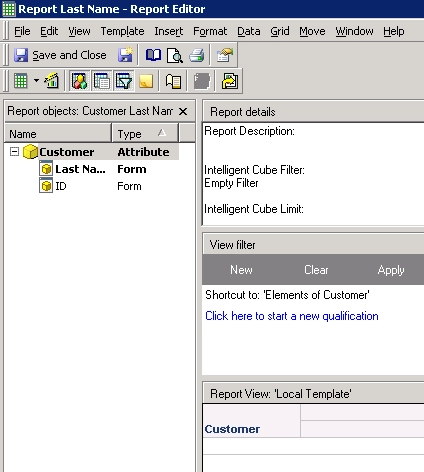The image size is (424, 472).
Task: Click the Report Editor title bar icon
Action: tap(9, 9)
